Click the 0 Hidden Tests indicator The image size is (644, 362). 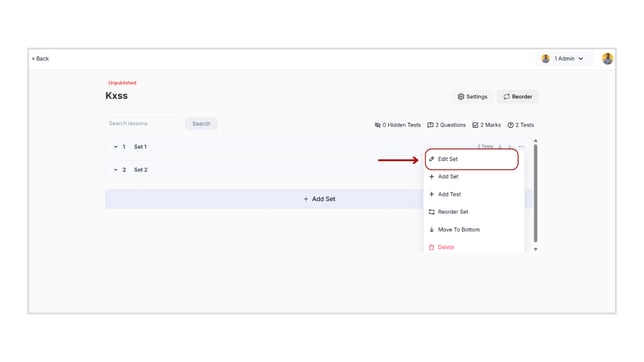(398, 125)
